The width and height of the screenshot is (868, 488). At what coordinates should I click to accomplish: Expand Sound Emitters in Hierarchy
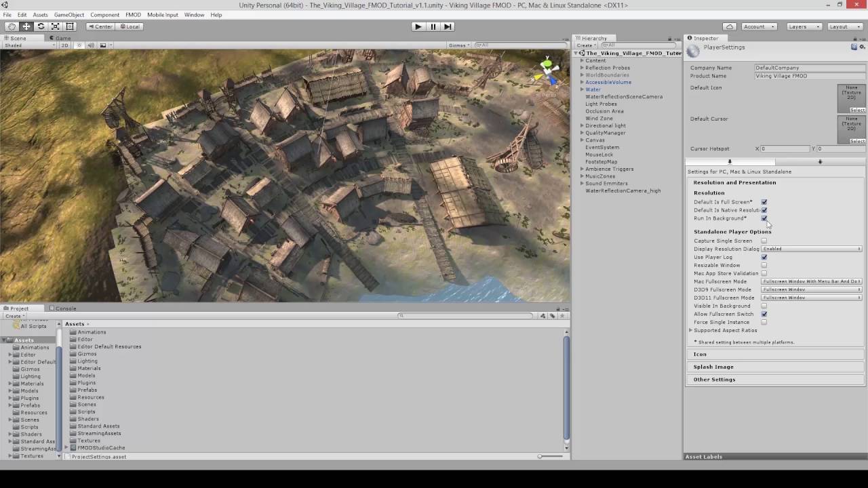(582, 184)
